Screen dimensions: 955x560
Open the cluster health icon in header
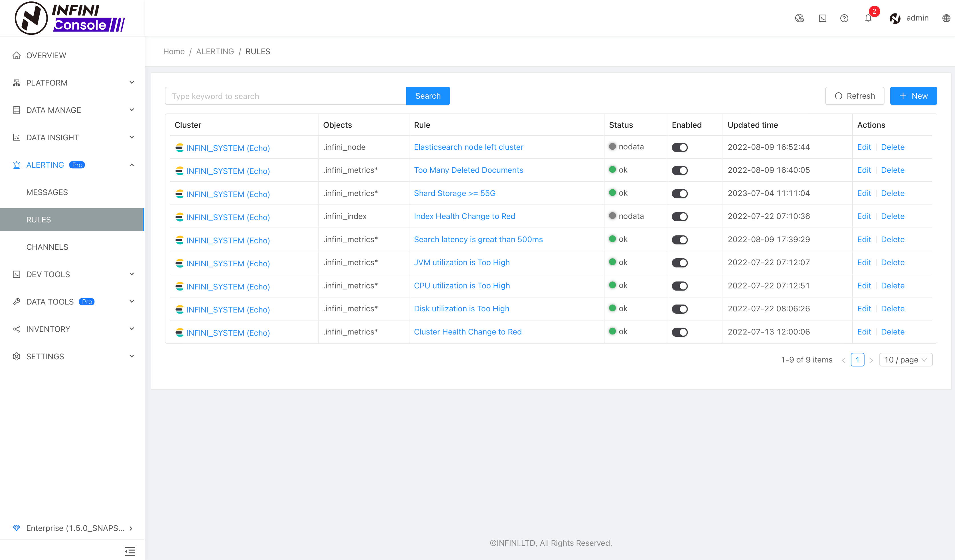point(799,18)
